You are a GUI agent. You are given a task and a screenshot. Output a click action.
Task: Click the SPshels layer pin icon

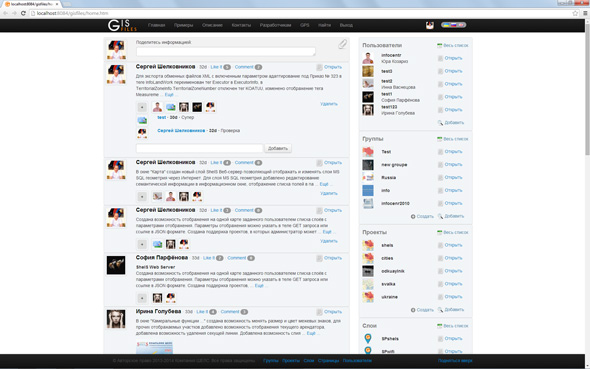(368, 339)
